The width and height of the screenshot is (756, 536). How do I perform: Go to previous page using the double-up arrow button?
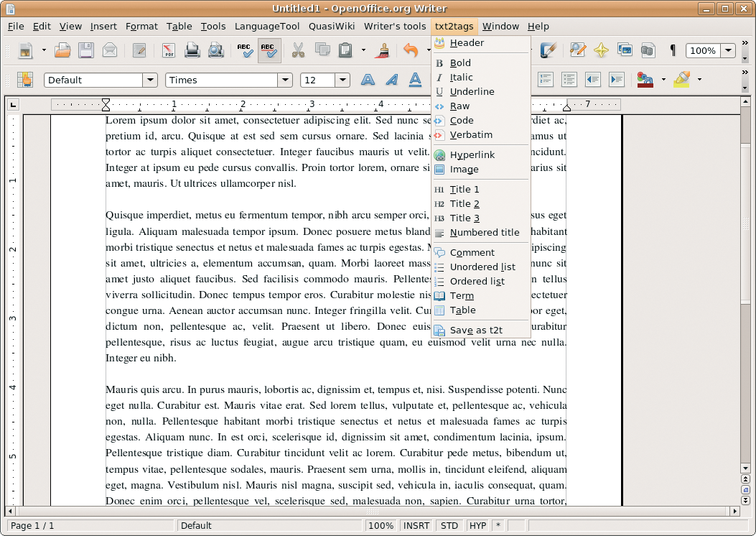pyautogui.click(x=745, y=479)
